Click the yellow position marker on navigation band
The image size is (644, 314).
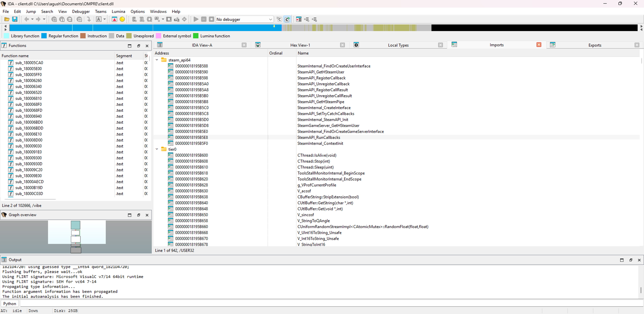[x=274, y=26]
